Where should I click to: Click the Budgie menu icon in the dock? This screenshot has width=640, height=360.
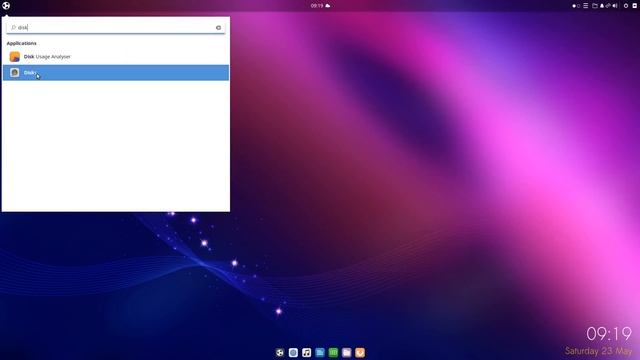coord(280,352)
